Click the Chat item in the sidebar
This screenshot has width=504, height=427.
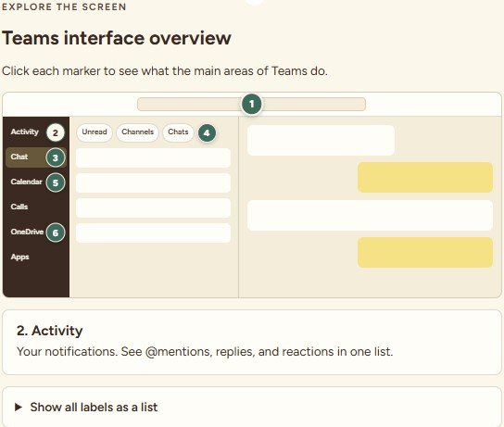pyautogui.click(x=36, y=157)
